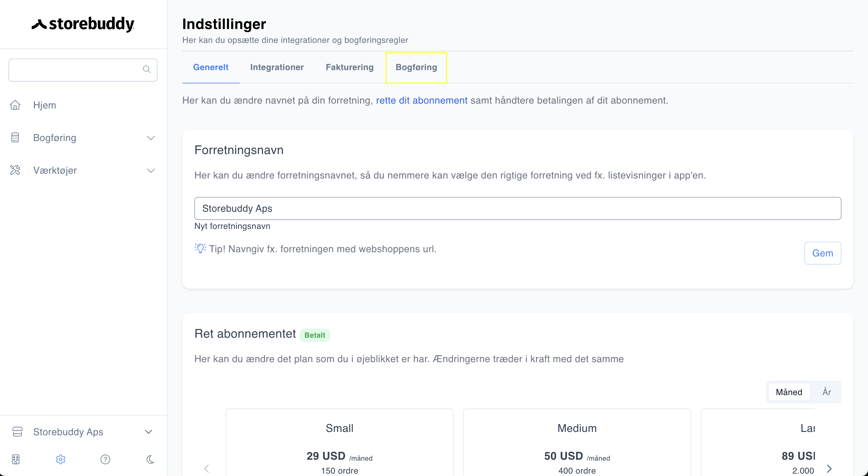Click the Hjem sidebar label

[44, 105]
